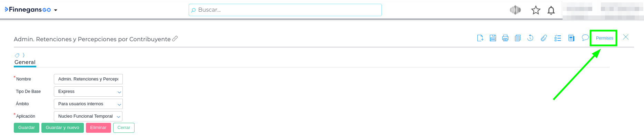Click the notifications bell icon
644x140 pixels.
(x=551, y=10)
